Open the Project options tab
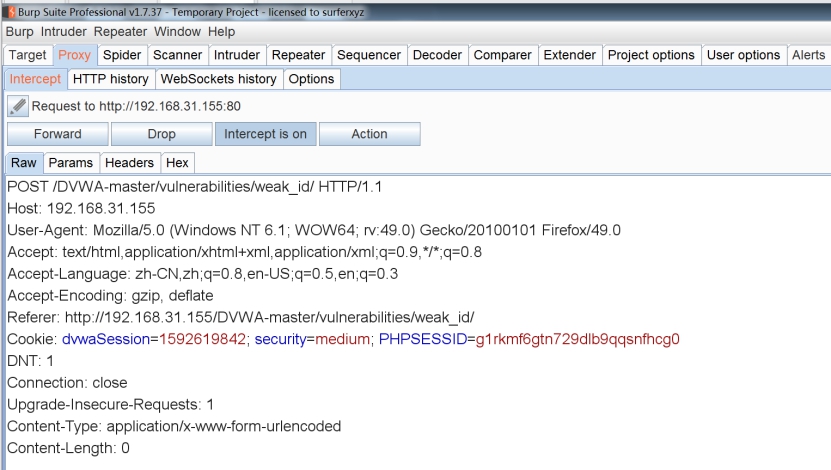This screenshot has width=831, height=470. pos(651,55)
